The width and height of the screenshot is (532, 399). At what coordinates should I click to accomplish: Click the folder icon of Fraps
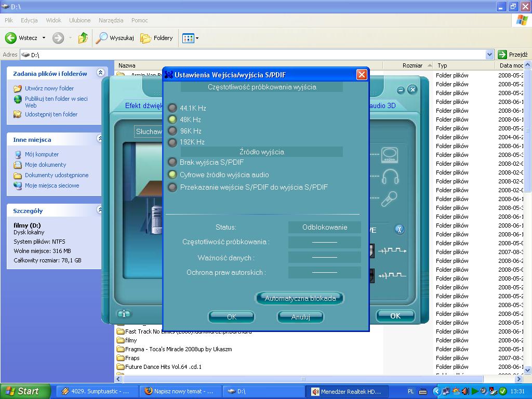pos(120,358)
